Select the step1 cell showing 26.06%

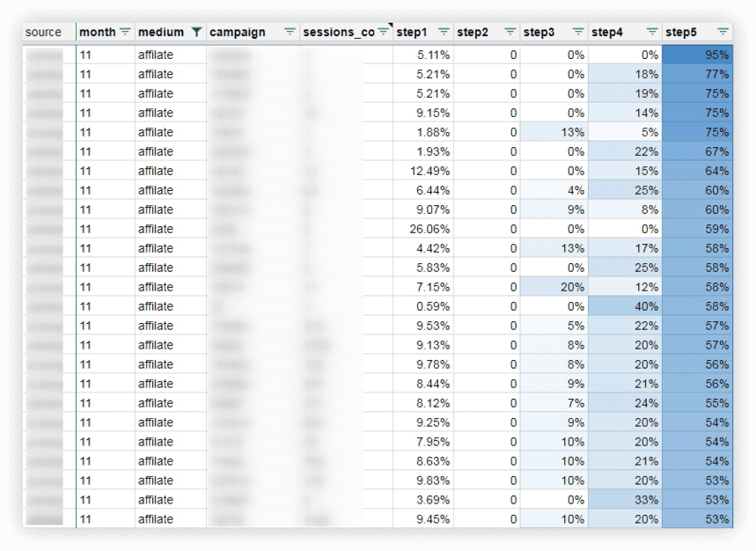(x=423, y=229)
